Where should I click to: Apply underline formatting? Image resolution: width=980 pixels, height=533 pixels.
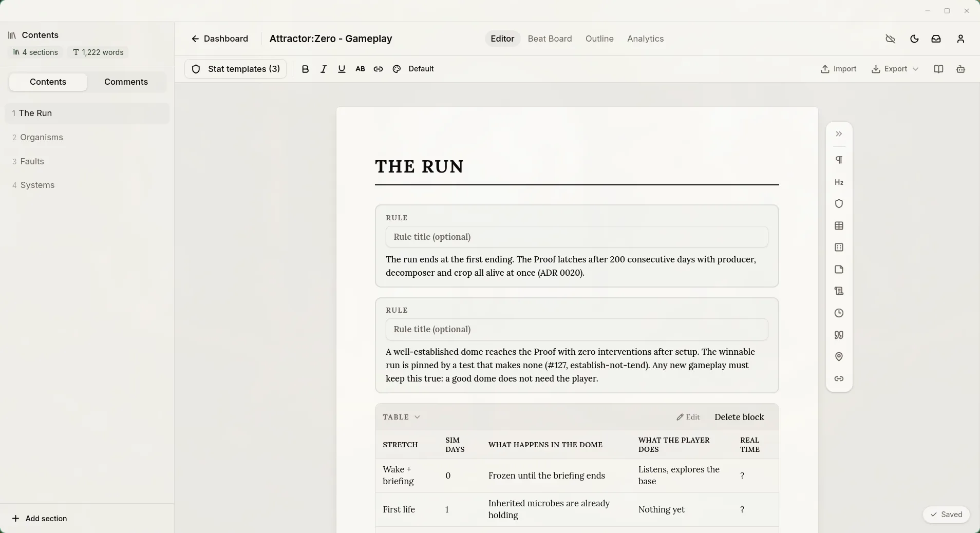pos(342,69)
